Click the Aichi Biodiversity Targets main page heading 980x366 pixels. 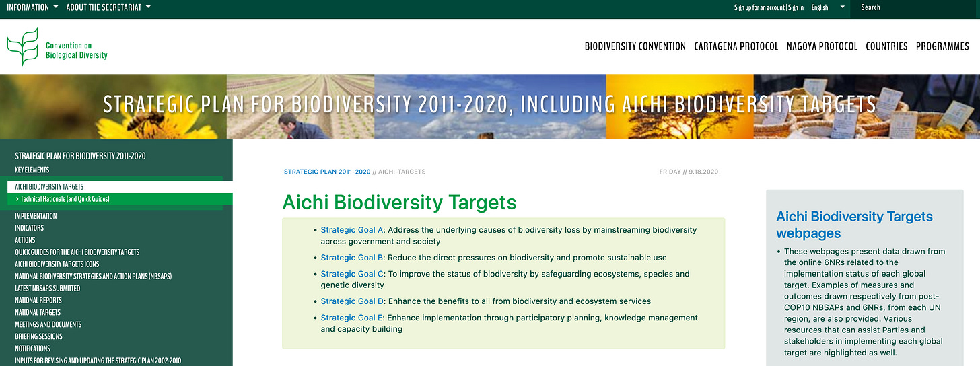399,203
